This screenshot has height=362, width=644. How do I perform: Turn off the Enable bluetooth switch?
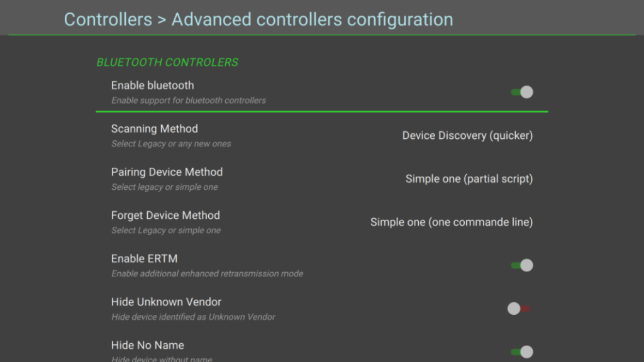[521, 92]
